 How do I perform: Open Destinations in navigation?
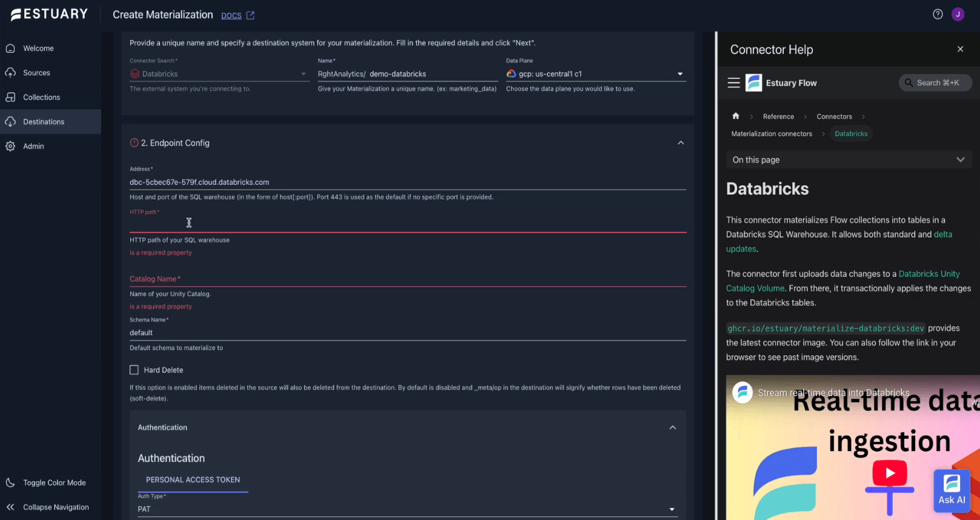pyautogui.click(x=44, y=122)
